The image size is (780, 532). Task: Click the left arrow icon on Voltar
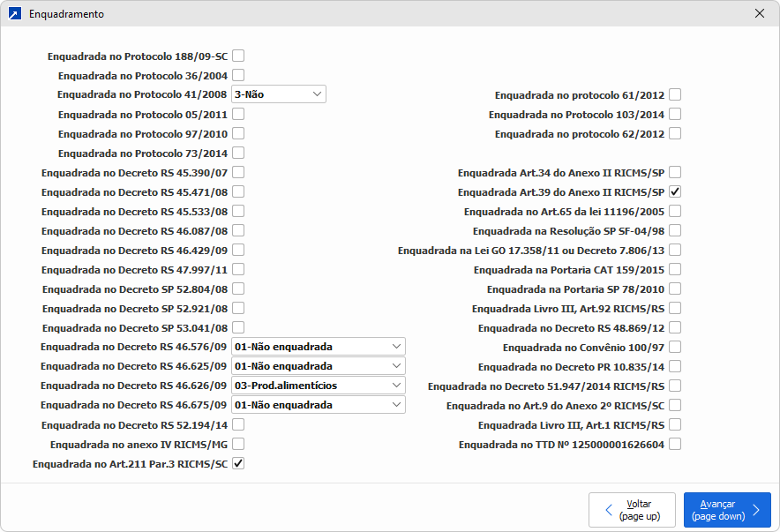608,510
